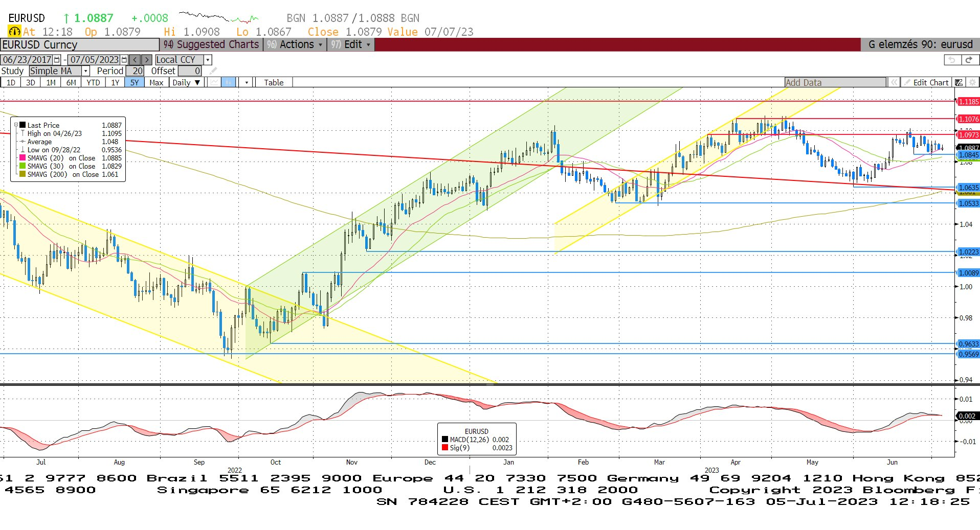
Task: Click the High on 04/26/23 marker icon
Action: [x=23, y=133]
